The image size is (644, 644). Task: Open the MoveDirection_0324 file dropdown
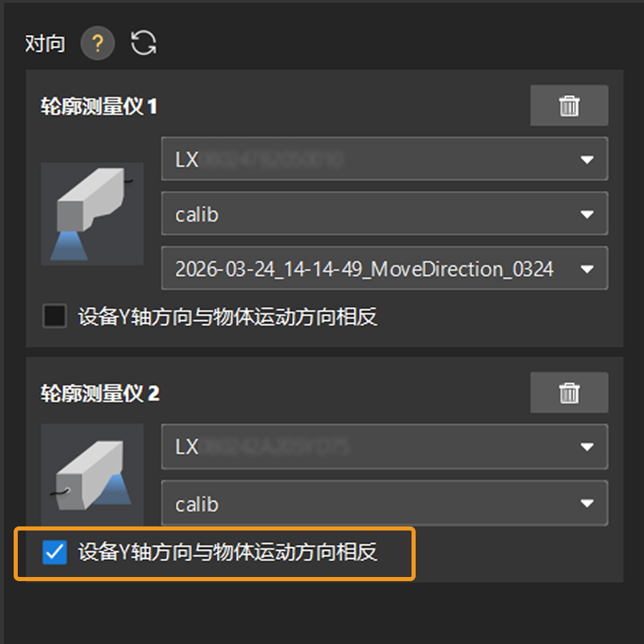tap(384, 268)
